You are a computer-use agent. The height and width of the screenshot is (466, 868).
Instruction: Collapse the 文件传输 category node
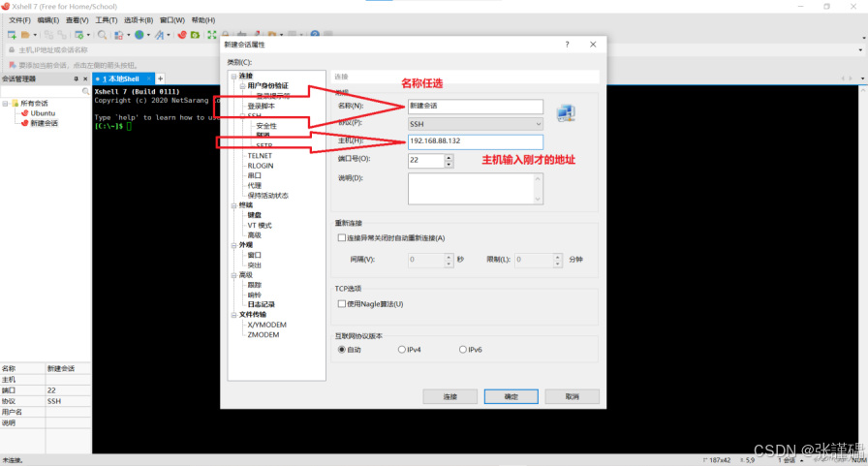233,315
